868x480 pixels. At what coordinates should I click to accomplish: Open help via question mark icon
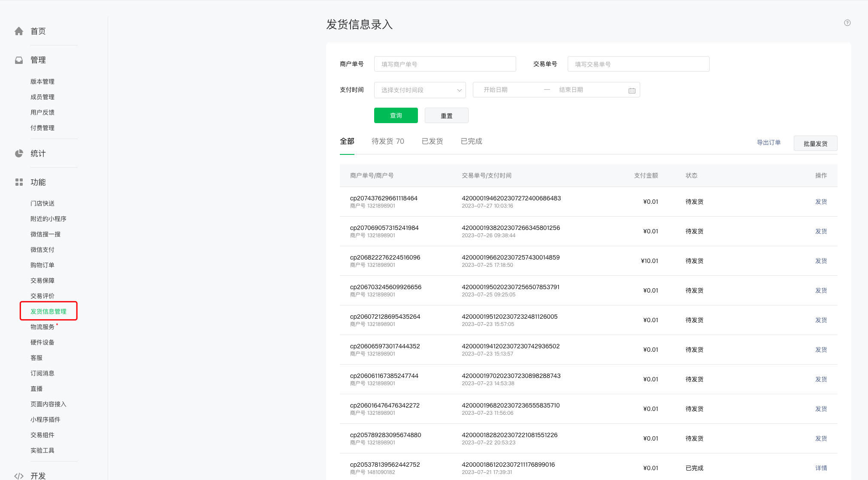847,23
